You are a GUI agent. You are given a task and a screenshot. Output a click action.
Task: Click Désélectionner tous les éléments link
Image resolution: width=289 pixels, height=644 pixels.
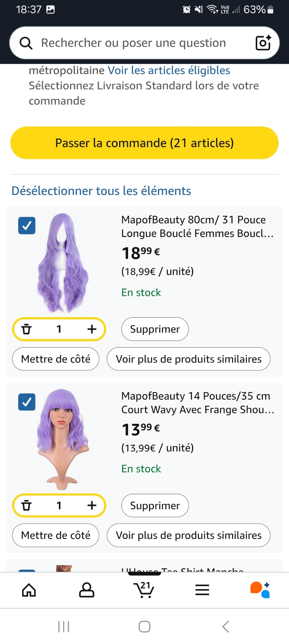pyautogui.click(x=101, y=191)
